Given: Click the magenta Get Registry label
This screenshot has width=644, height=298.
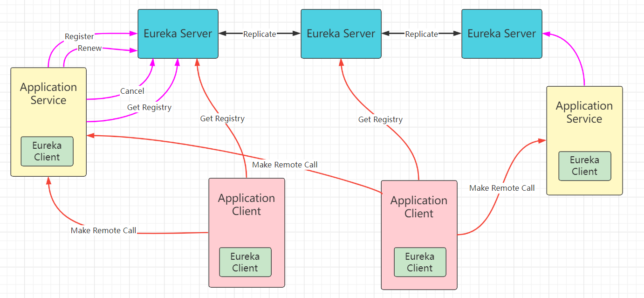Looking at the screenshot, I should click(149, 107).
